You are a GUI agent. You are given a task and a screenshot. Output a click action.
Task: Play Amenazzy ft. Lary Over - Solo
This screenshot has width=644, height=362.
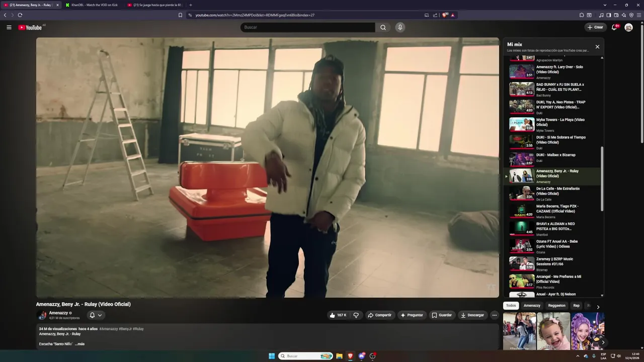(x=552, y=72)
